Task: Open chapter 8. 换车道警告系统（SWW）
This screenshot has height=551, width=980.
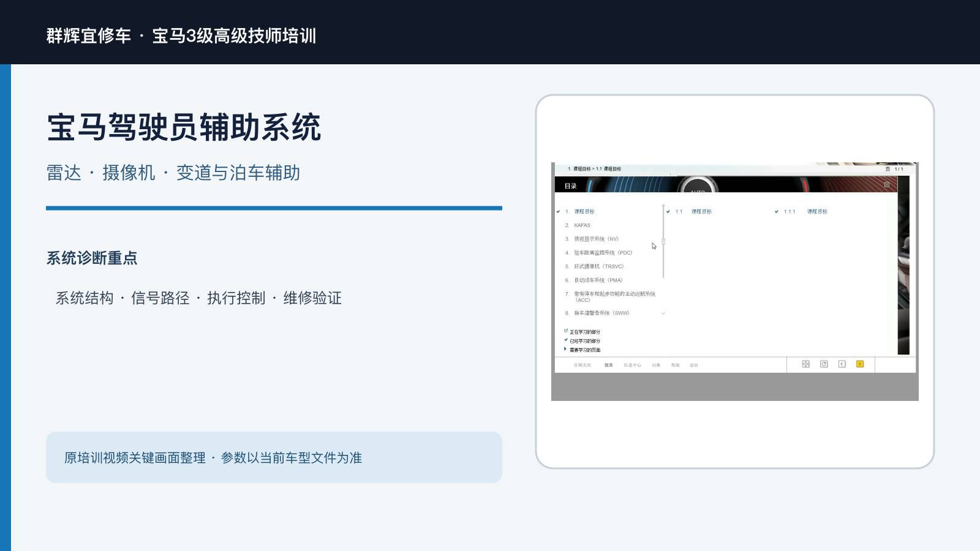Action: pyautogui.click(x=597, y=313)
